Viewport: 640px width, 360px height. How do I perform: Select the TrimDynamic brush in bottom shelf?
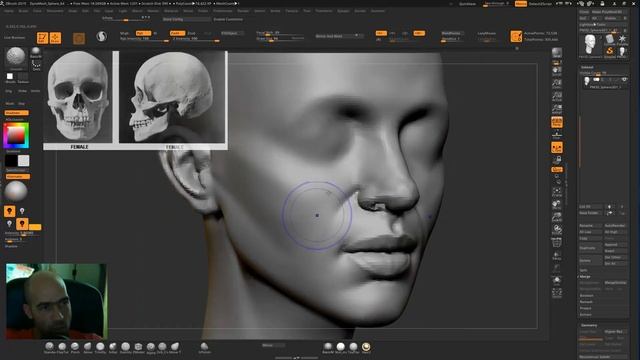tap(100, 347)
